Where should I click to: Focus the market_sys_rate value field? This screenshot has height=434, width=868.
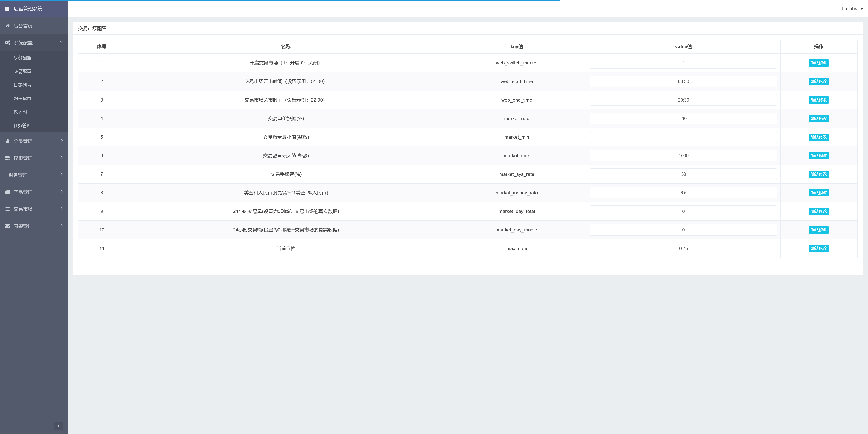[x=683, y=174]
